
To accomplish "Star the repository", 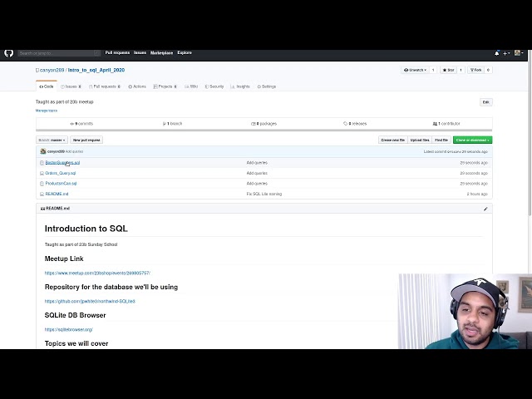I will (448, 70).
